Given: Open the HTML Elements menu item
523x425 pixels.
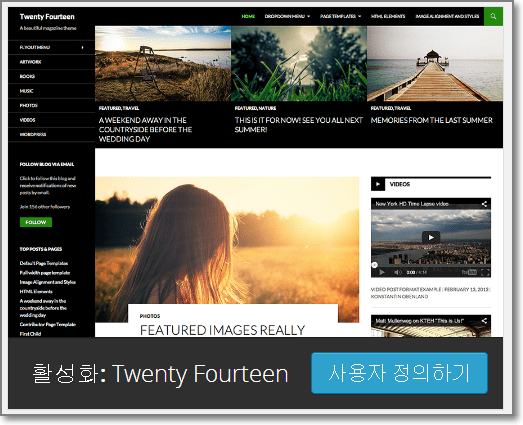Looking at the screenshot, I should [388, 16].
